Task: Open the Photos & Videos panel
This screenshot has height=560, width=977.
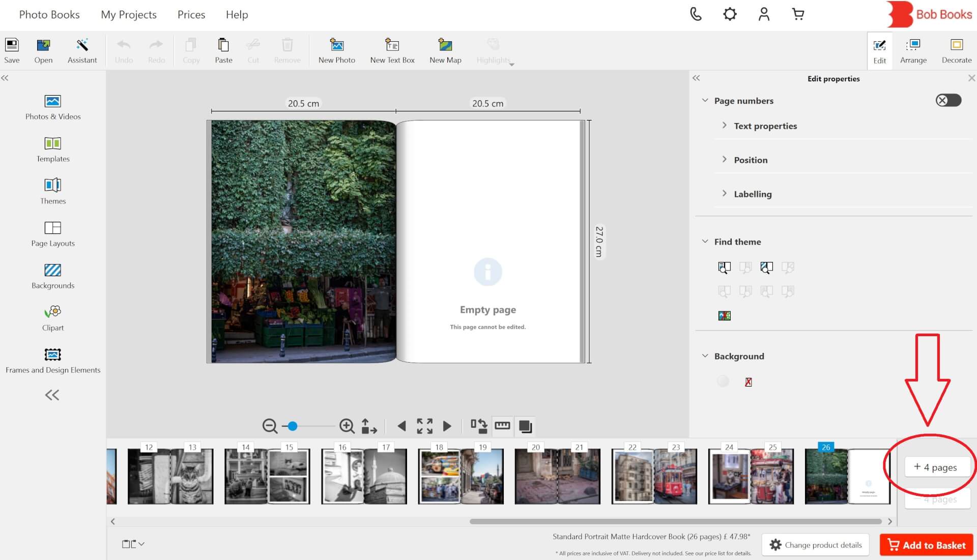Action: (53, 107)
